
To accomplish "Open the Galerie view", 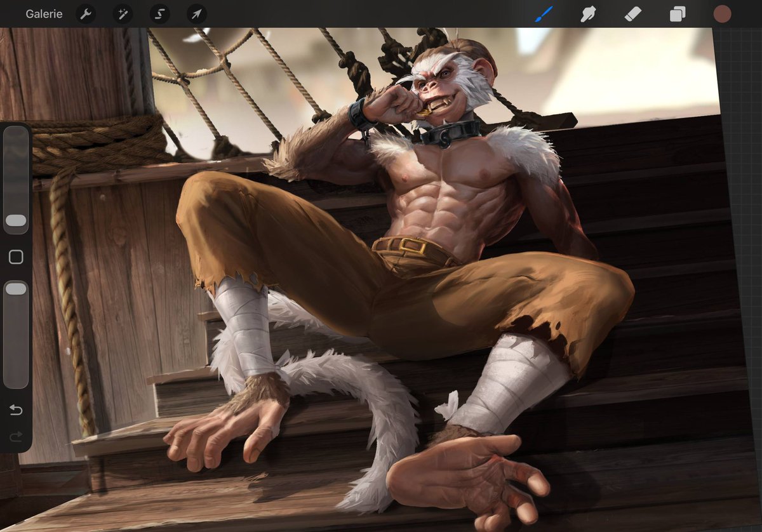I will coord(44,14).
